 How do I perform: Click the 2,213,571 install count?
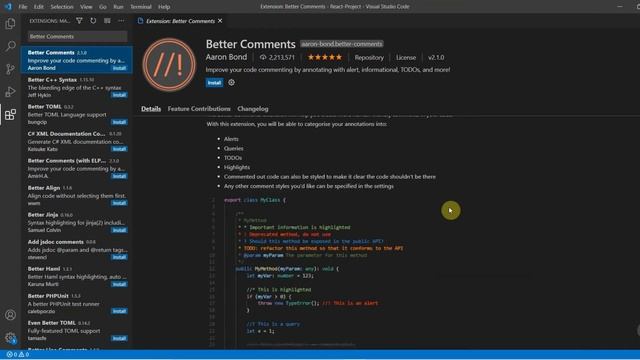277,58
